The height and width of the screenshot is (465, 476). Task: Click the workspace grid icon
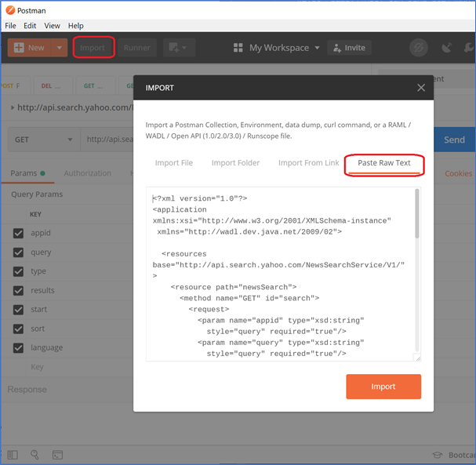tap(238, 48)
